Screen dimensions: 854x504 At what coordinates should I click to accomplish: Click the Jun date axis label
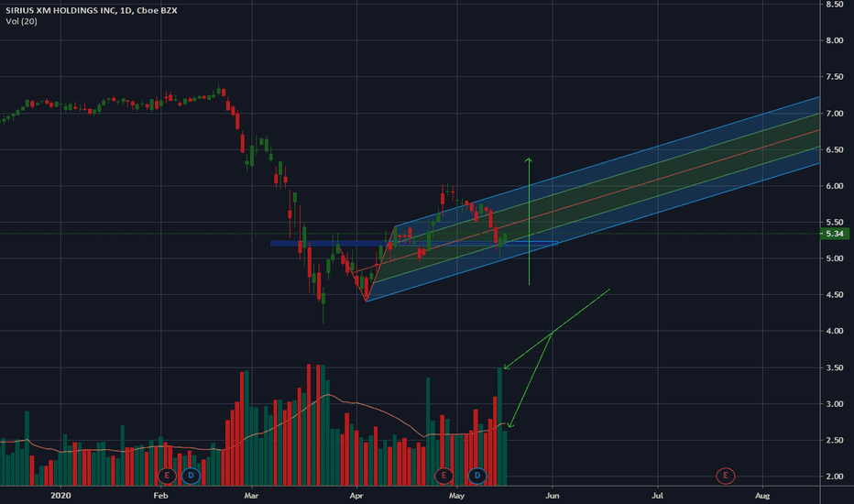pyautogui.click(x=553, y=495)
